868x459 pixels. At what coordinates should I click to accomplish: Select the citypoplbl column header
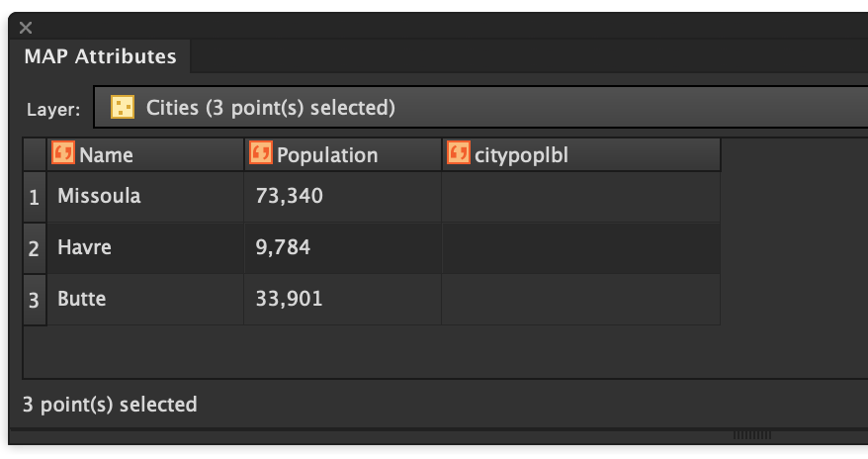[x=581, y=154]
